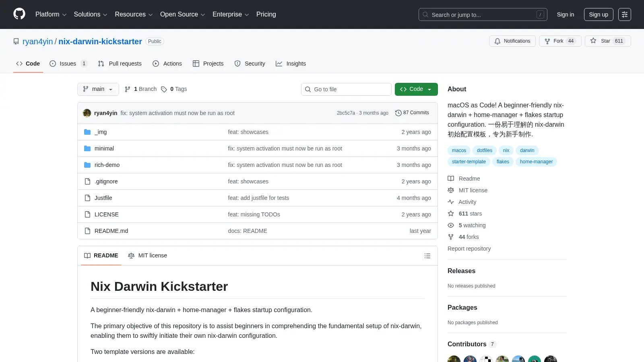Open the green Code dropdown button

point(416,89)
